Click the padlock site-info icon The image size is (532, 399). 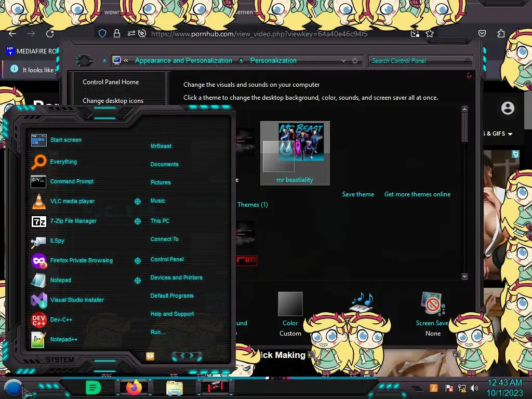(117, 33)
